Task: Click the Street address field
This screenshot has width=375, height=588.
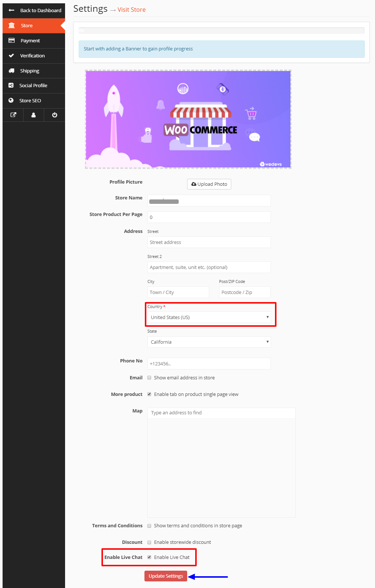Action: point(209,242)
